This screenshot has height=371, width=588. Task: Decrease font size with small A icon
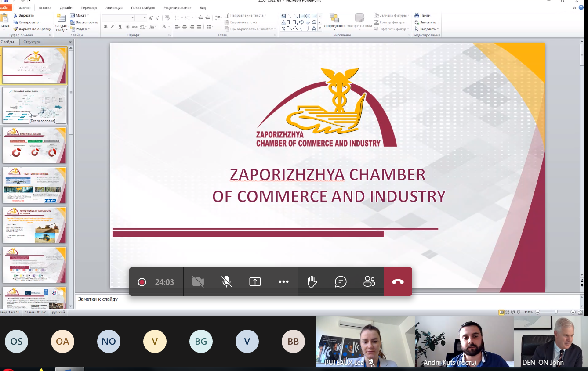click(157, 18)
